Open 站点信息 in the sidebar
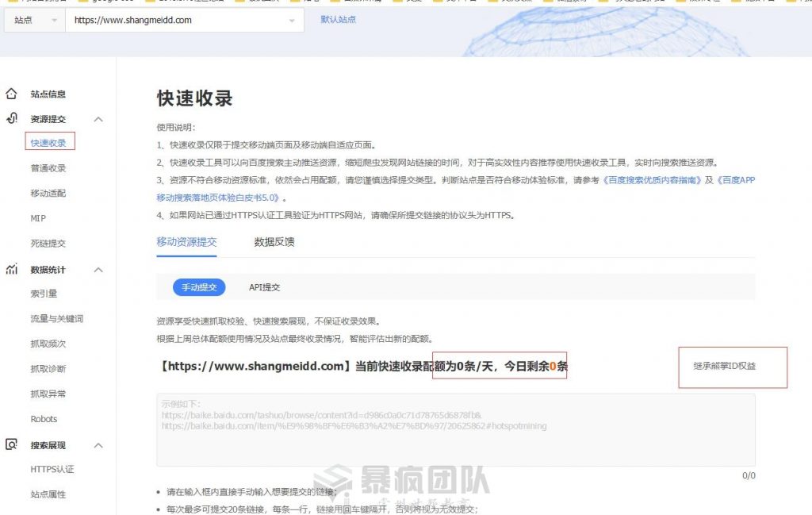 click(x=48, y=94)
